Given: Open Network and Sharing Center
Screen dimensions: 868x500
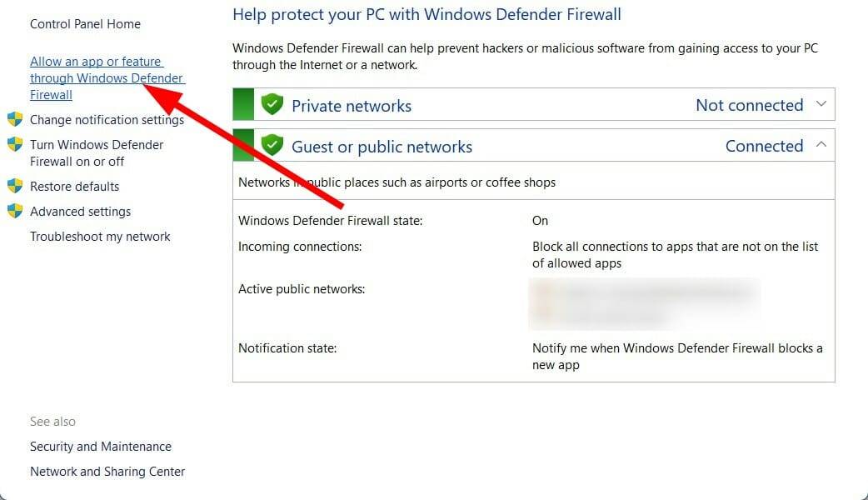Looking at the screenshot, I should click(107, 472).
